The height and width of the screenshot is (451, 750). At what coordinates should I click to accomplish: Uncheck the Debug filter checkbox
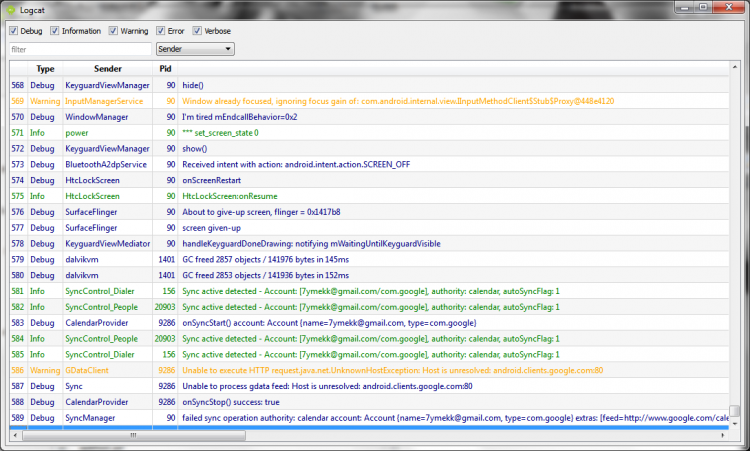click(13, 31)
